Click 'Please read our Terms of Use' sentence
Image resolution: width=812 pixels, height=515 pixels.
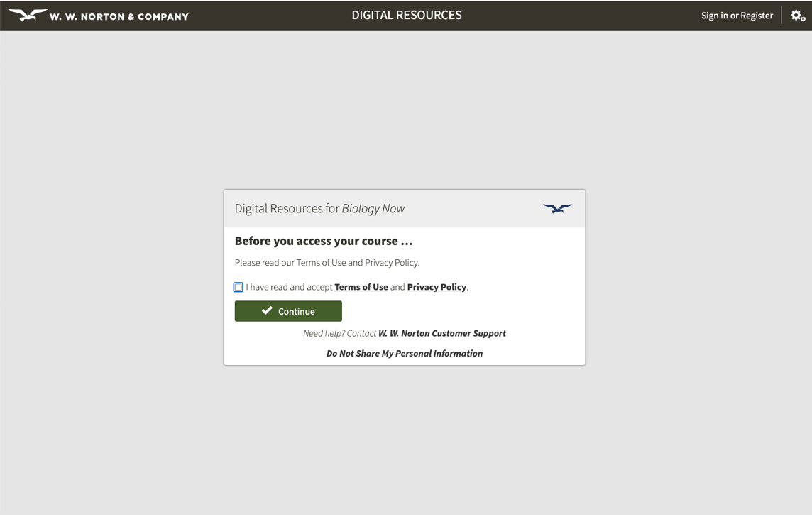pyautogui.click(x=327, y=263)
